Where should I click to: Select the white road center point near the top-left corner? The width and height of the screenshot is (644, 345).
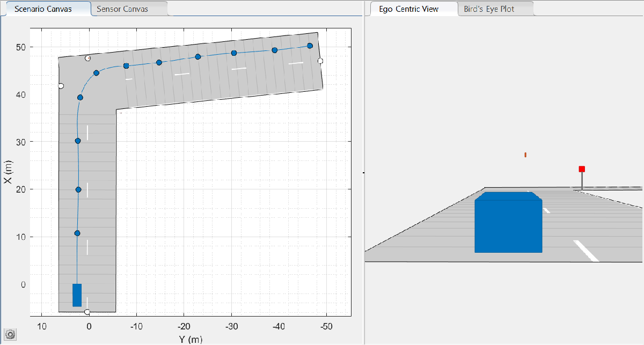point(88,58)
